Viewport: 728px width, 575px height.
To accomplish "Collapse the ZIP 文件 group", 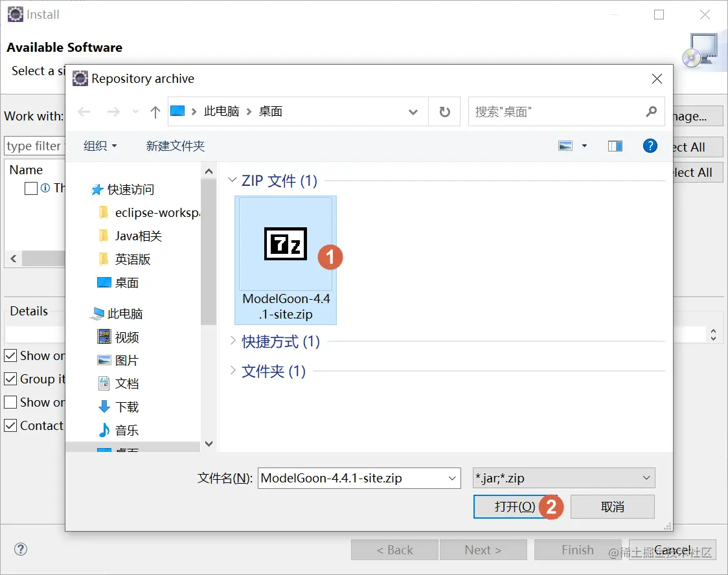I will [233, 181].
